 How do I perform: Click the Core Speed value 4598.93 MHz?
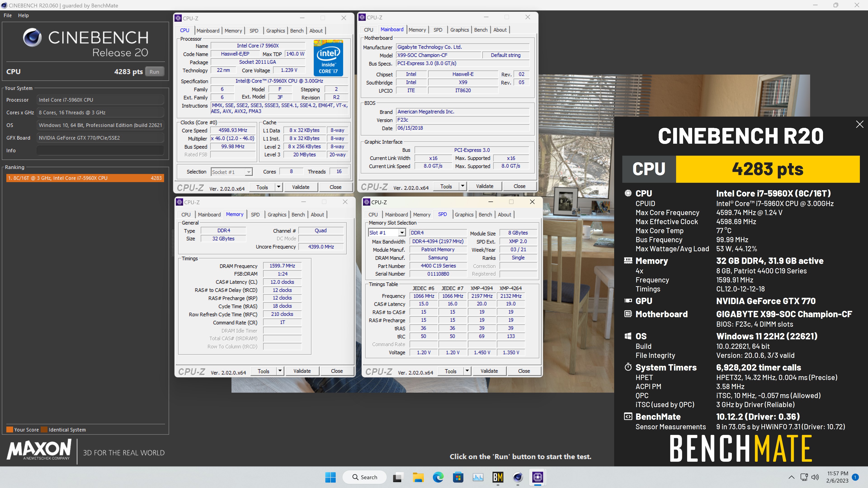click(x=233, y=130)
